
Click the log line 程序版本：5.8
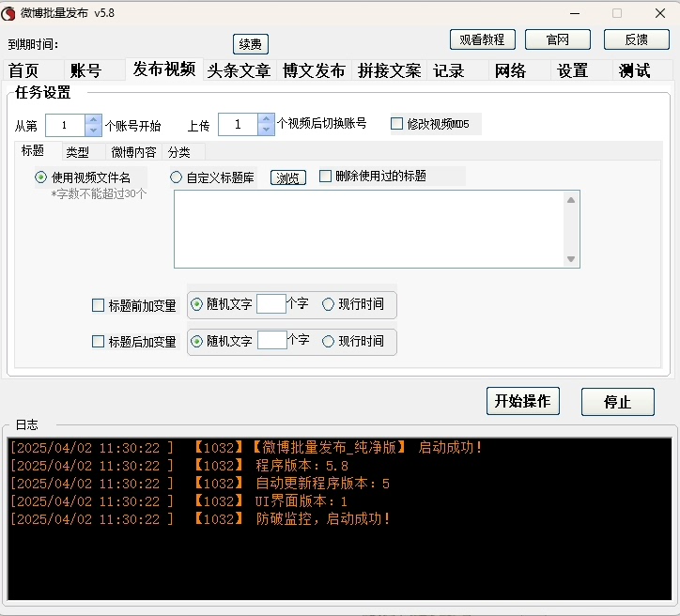(x=179, y=466)
